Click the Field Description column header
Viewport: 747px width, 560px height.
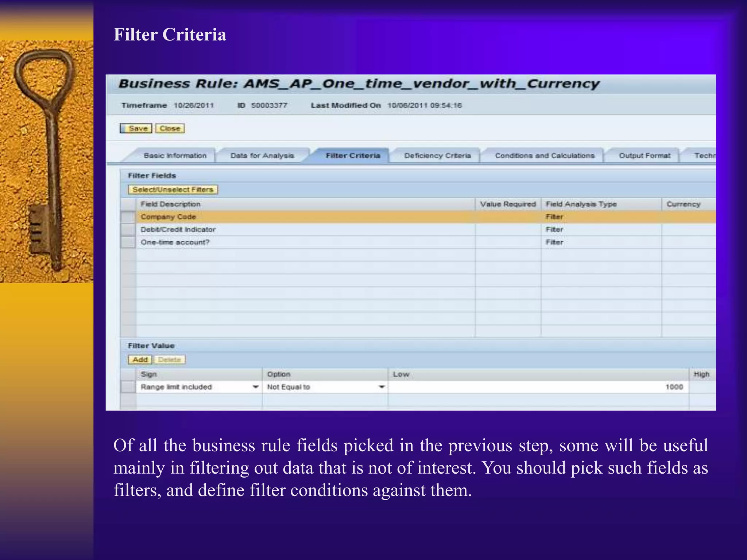tap(170, 204)
